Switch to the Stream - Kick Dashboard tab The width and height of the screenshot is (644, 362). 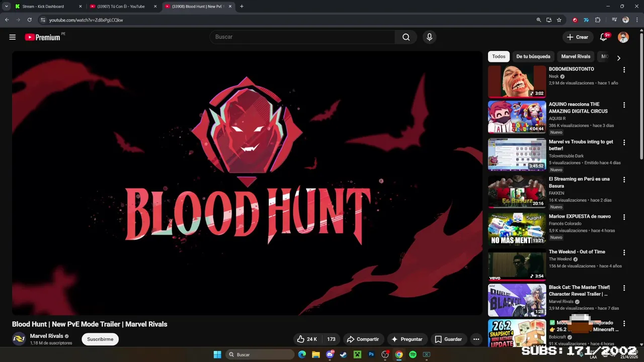pyautogui.click(x=48, y=7)
